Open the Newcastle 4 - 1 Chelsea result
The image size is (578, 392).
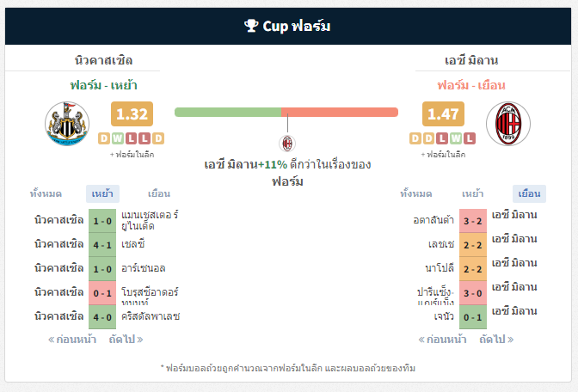(102, 245)
